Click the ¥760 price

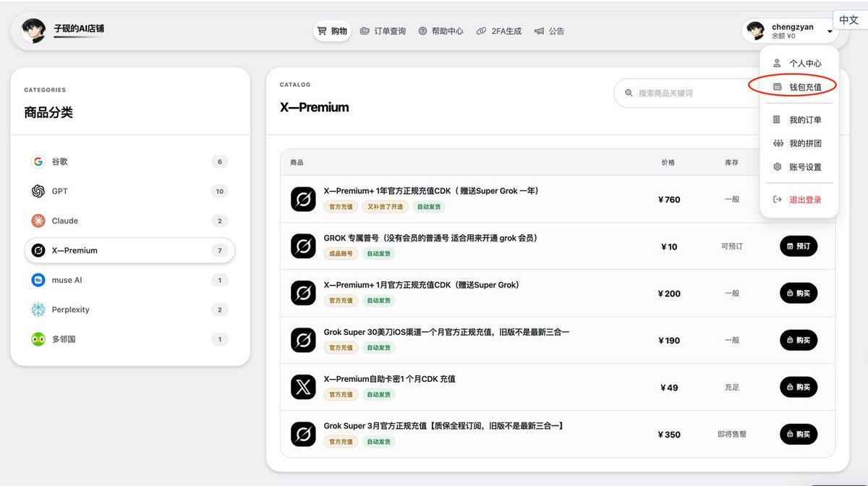click(x=669, y=200)
